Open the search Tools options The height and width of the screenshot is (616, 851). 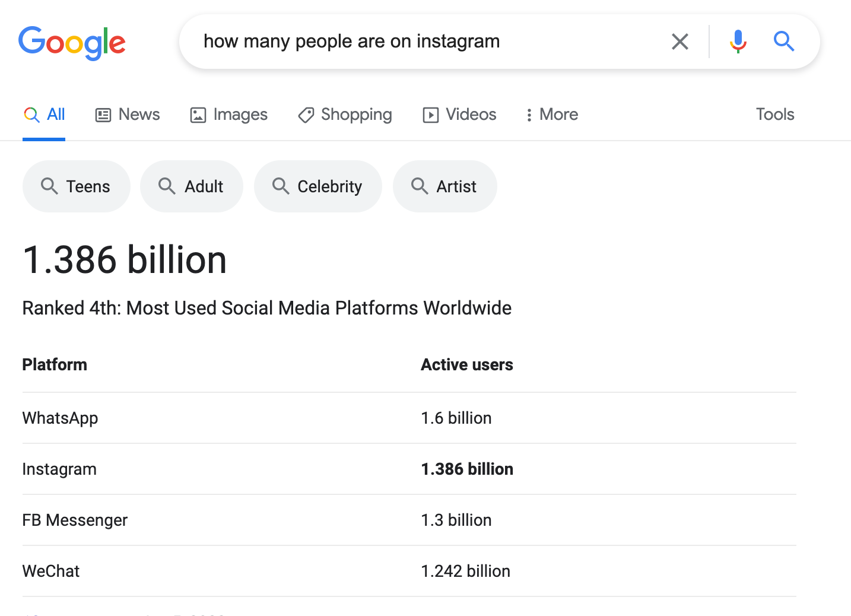(775, 114)
